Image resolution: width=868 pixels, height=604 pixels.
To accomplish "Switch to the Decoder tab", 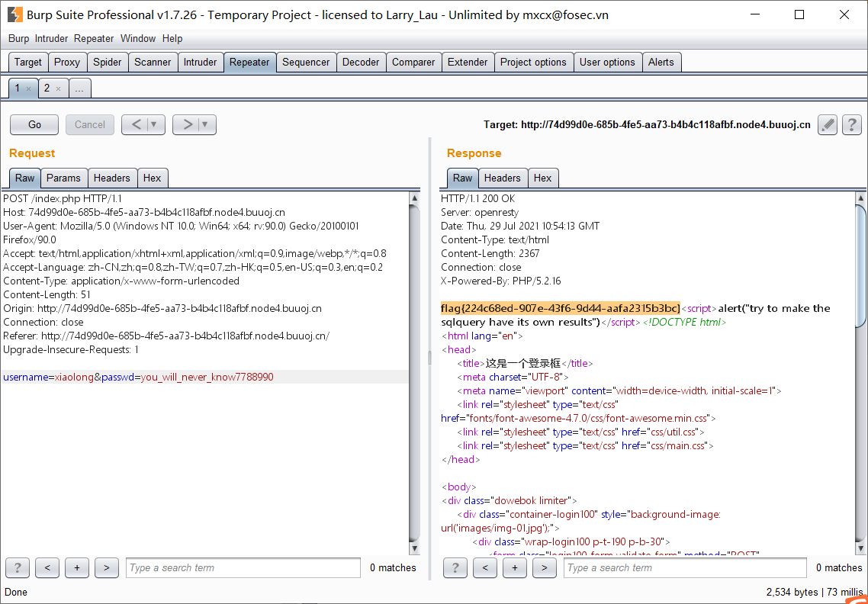I will click(361, 62).
